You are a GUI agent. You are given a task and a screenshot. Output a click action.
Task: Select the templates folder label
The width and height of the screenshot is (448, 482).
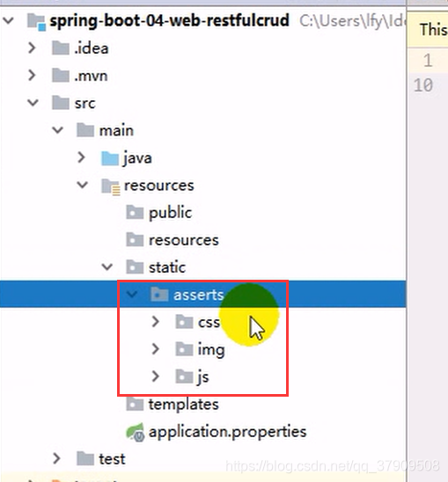pos(184,404)
